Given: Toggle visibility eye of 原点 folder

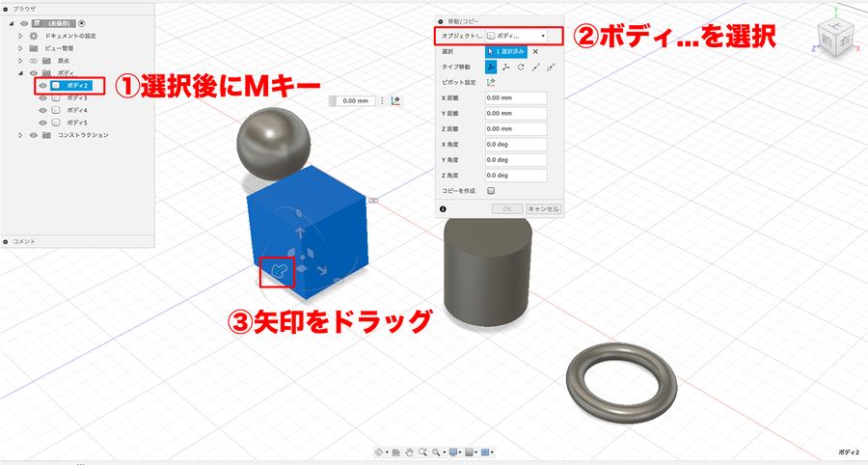Looking at the screenshot, I should [x=33, y=61].
